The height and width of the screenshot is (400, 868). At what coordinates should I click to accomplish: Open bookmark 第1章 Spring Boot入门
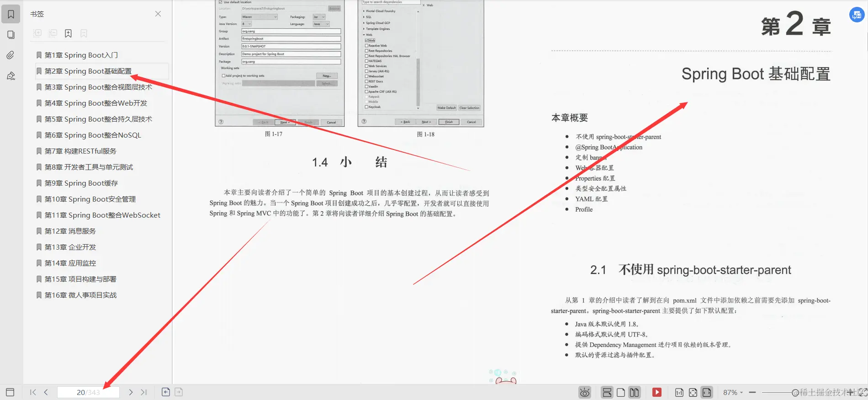tap(81, 55)
